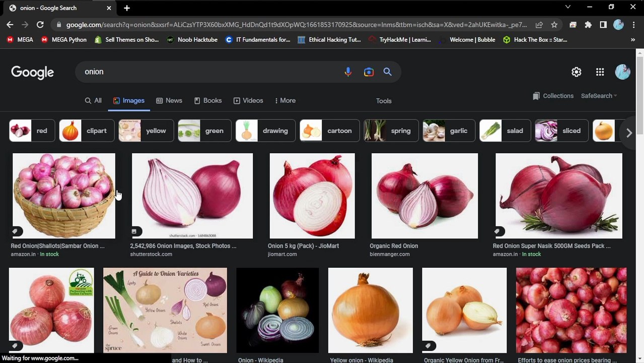Image resolution: width=644 pixels, height=363 pixels.
Task: Switch to the News tab
Action: (x=169, y=100)
